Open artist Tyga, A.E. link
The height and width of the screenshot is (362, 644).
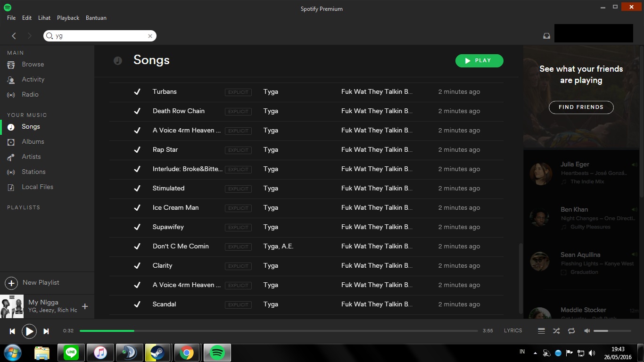point(278,247)
